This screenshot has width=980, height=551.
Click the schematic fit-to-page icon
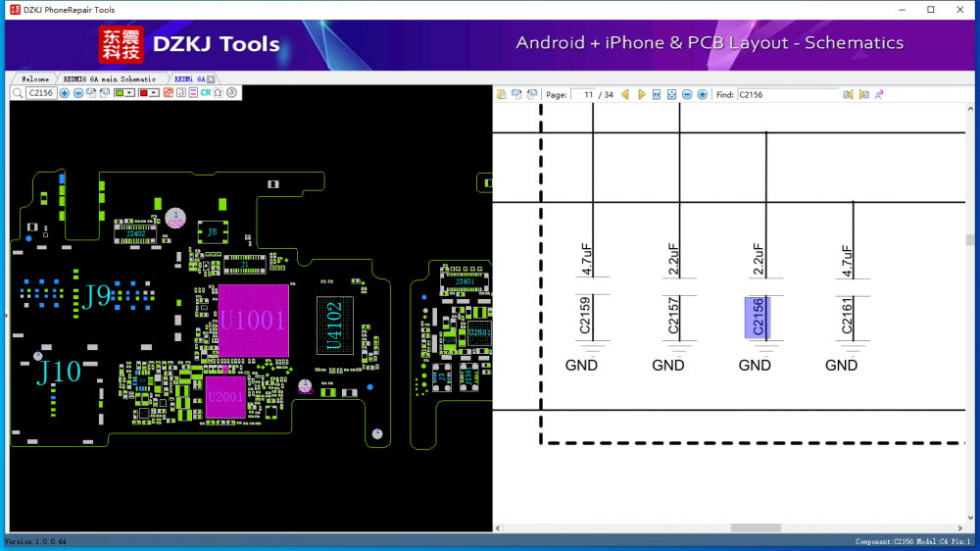coord(671,95)
